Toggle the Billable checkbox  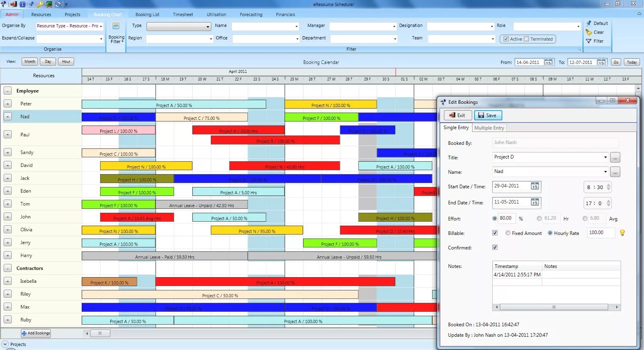pos(495,233)
